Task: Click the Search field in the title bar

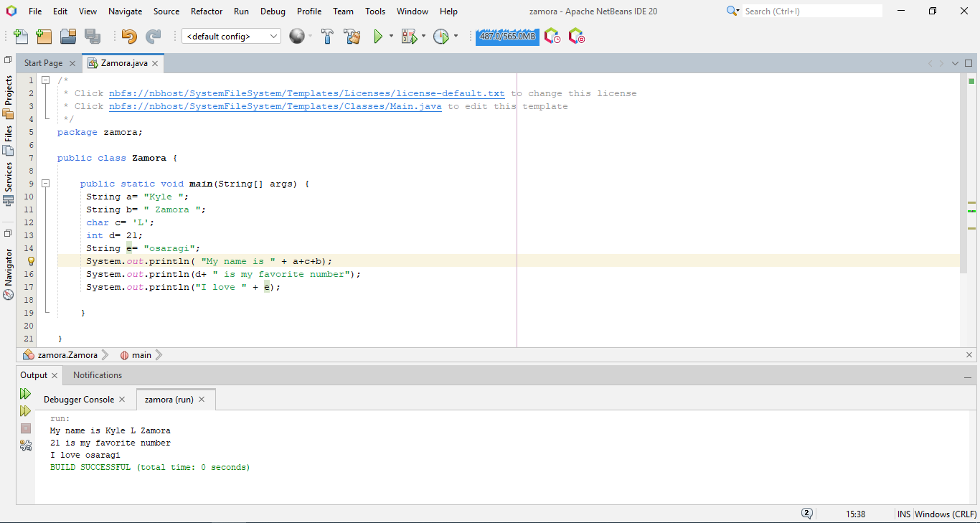Action: 811,11
